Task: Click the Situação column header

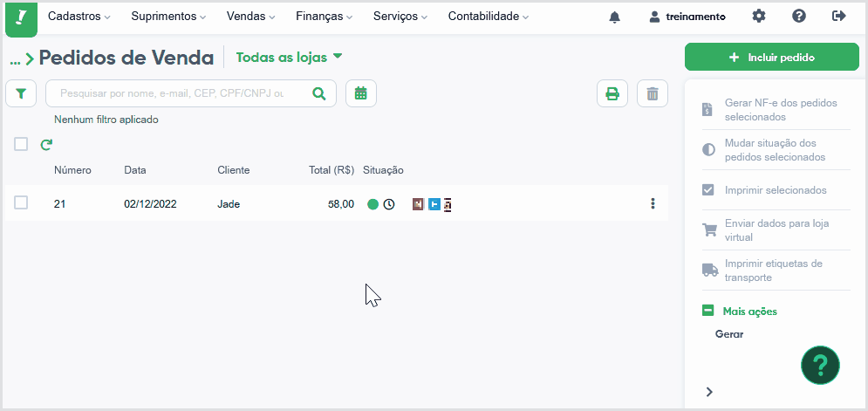Action: point(383,170)
